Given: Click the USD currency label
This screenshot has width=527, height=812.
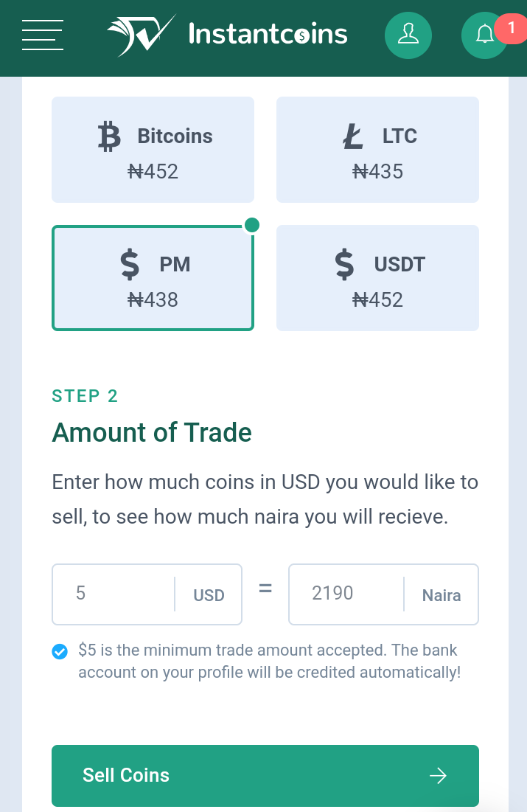Looking at the screenshot, I should 209,595.
